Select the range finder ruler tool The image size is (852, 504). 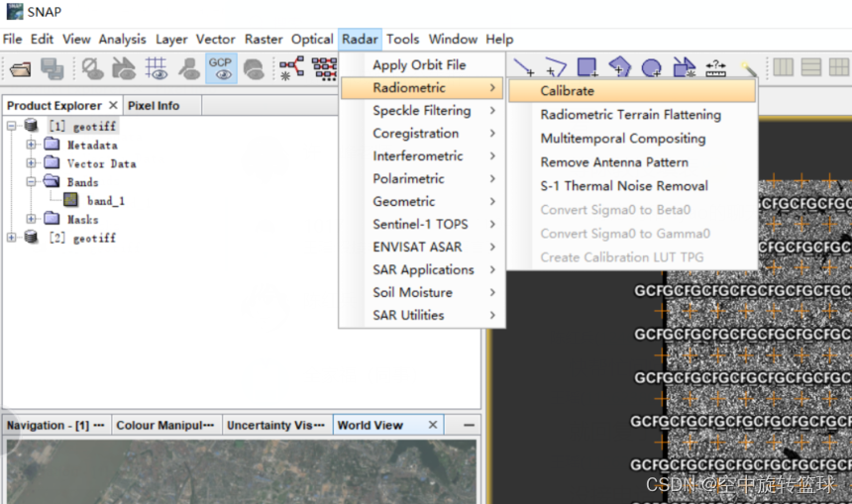(x=715, y=68)
